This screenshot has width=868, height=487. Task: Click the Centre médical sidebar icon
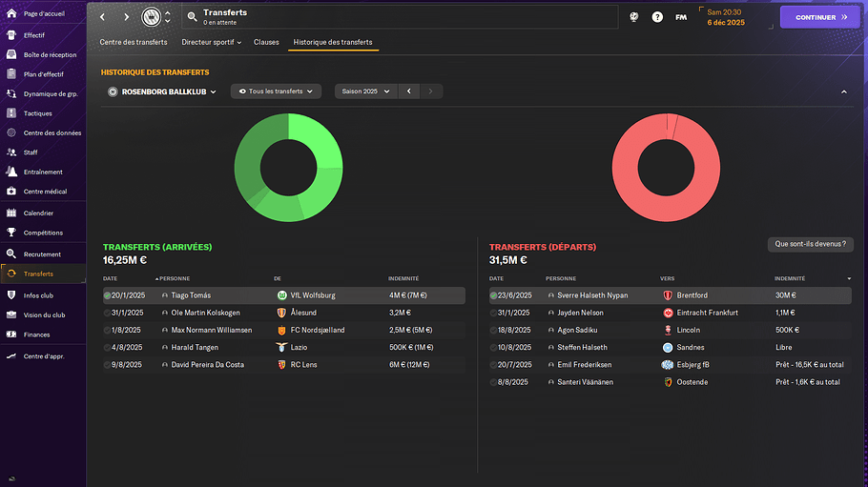[11, 192]
